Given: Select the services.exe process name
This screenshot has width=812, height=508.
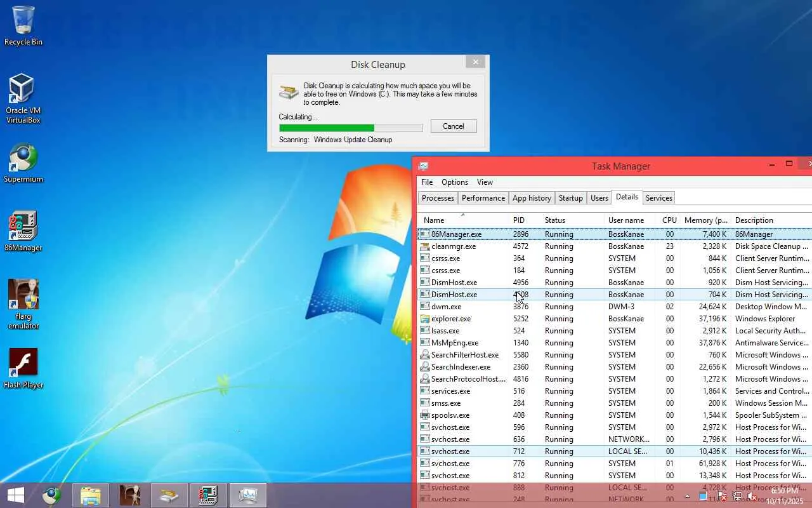Looking at the screenshot, I should click(451, 391).
